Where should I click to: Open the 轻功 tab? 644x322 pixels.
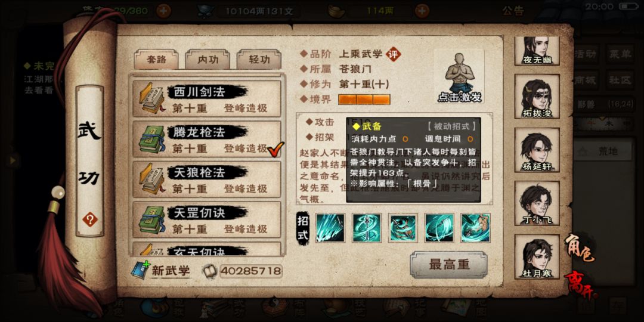(259, 60)
